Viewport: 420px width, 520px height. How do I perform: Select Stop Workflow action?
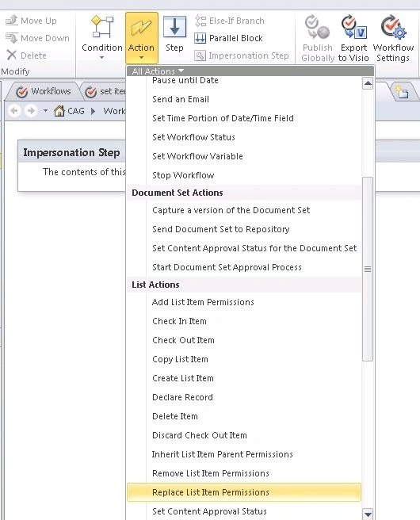(x=183, y=175)
